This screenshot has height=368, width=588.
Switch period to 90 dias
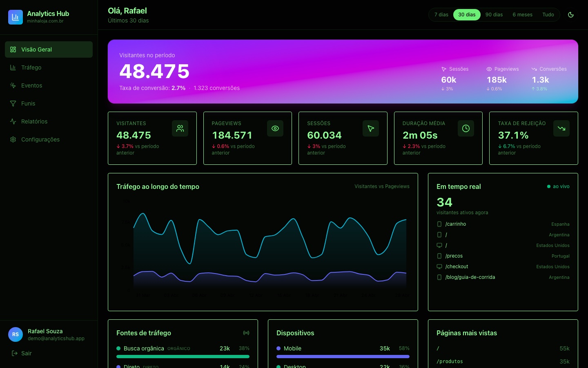[494, 15]
